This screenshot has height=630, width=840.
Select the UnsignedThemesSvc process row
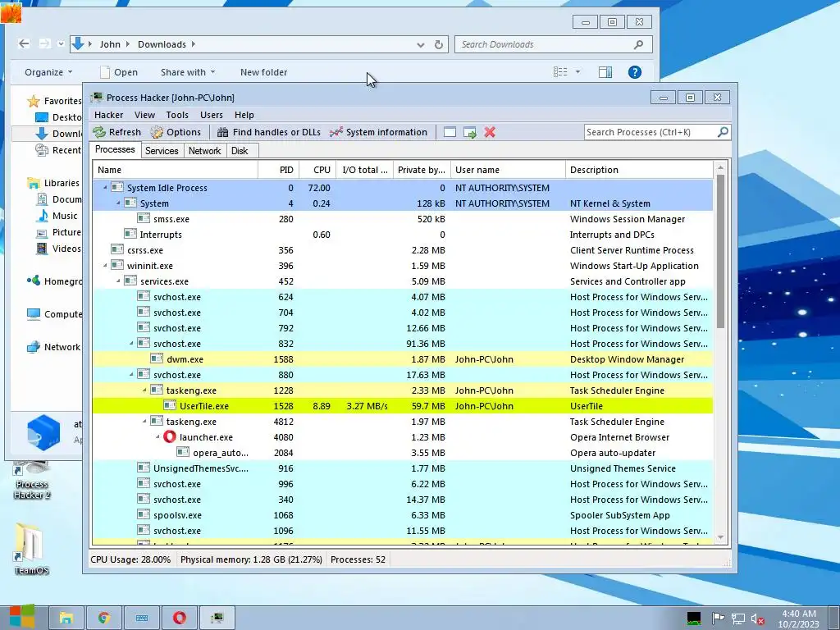403,468
